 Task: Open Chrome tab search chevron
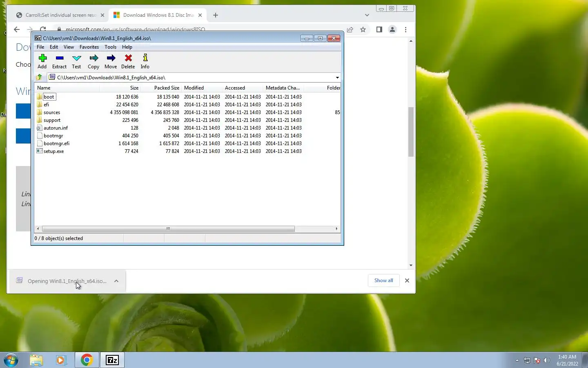point(367,15)
